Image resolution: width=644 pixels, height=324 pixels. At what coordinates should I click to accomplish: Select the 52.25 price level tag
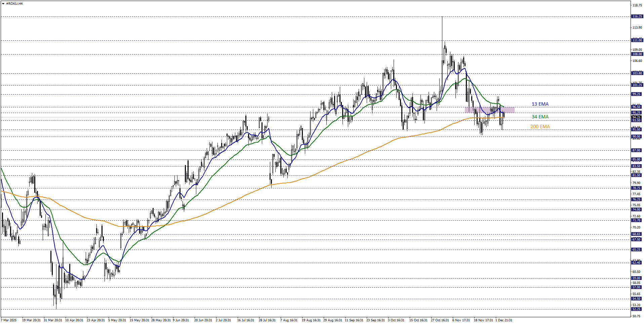pos(637,309)
